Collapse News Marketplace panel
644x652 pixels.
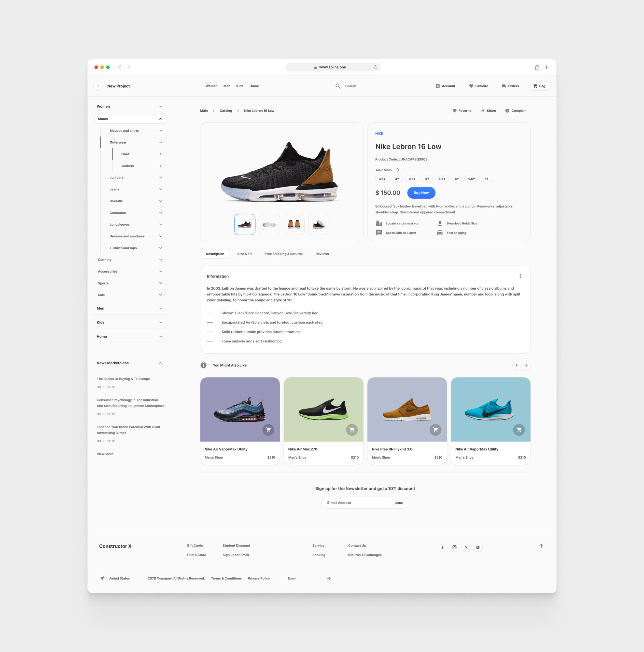[x=161, y=363]
